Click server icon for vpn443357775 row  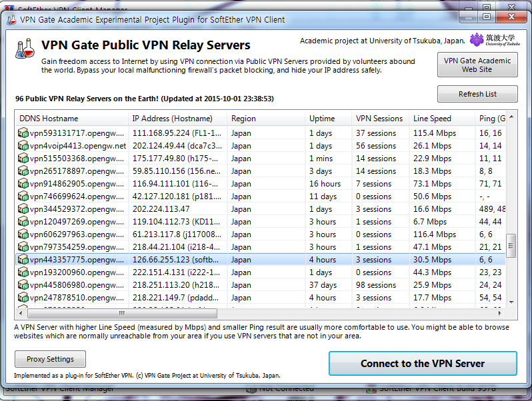coord(23,259)
